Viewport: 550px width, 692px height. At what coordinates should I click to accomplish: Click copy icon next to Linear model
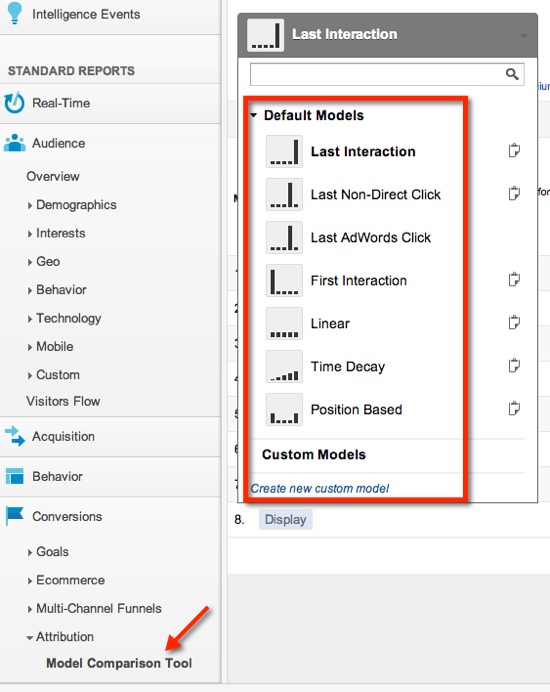514,323
